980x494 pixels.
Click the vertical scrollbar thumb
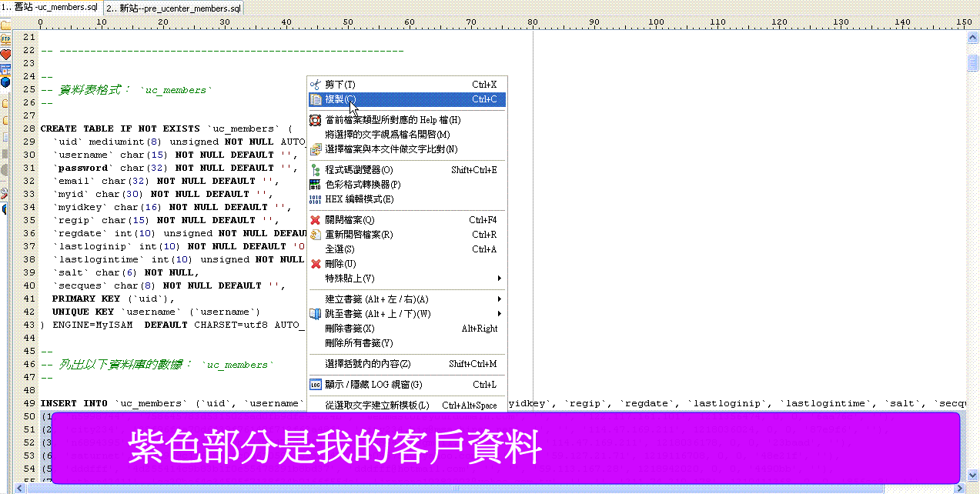[x=973, y=62]
